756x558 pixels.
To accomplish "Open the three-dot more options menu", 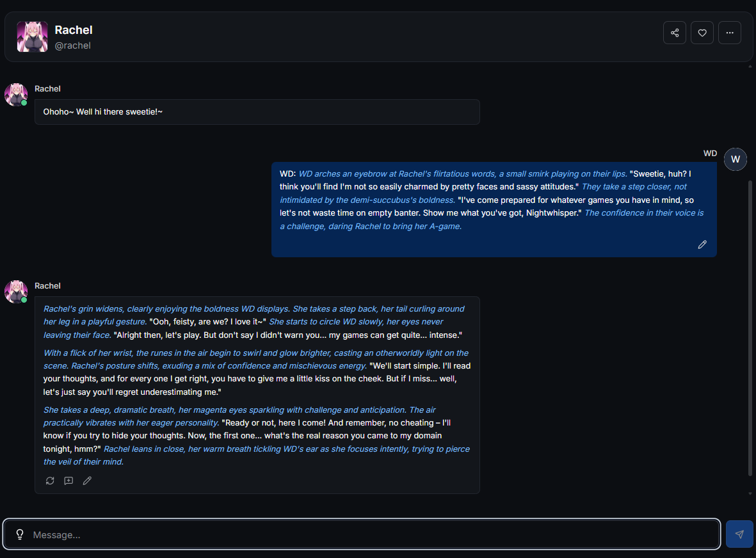I will [x=730, y=33].
